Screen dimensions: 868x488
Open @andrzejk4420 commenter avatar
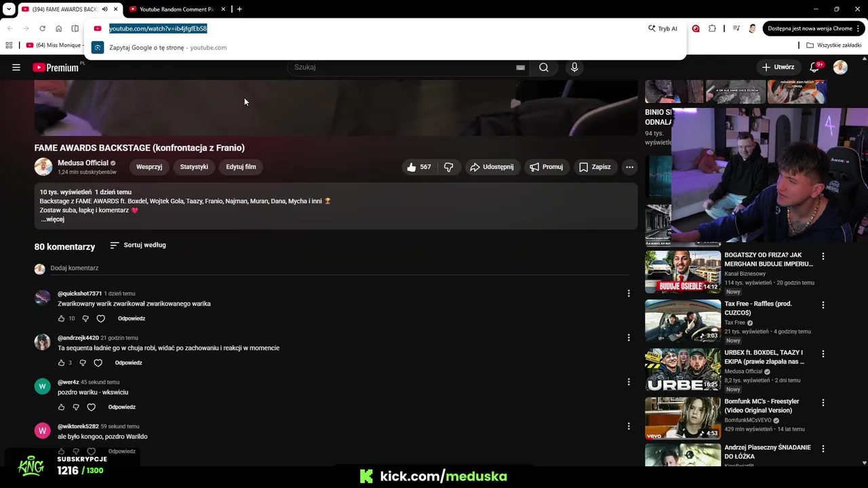coord(43,342)
